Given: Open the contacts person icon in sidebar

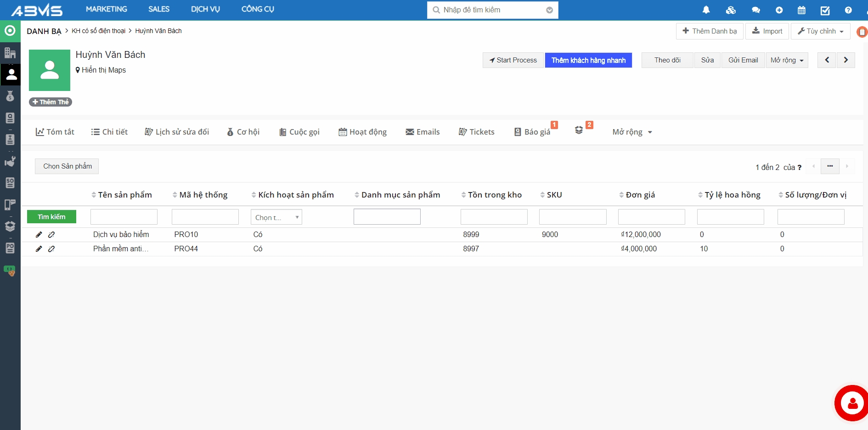Looking at the screenshot, I should [x=10, y=74].
